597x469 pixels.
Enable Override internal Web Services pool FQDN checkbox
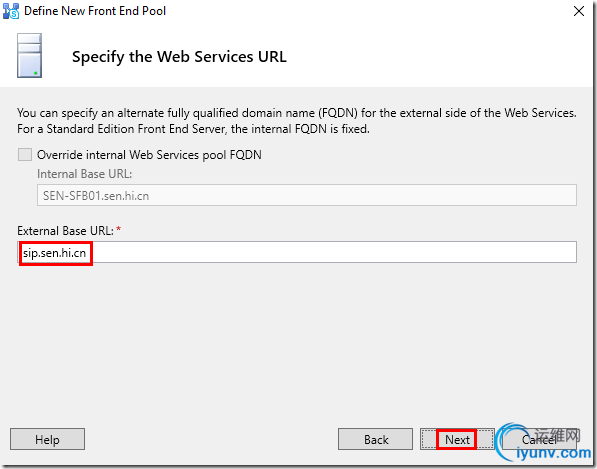(25, 155)
